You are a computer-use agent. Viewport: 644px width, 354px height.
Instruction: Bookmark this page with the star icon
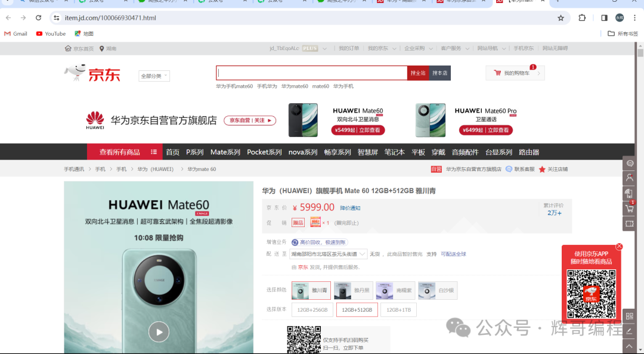[x=561, y=18]
